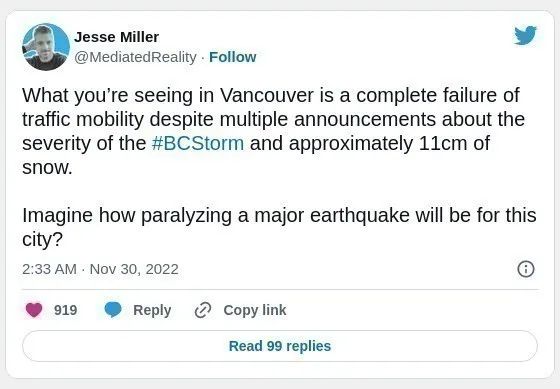The image size is (560, 389).
Task: Open the @MediatedReality handle
Action: (x=135, y=57)
